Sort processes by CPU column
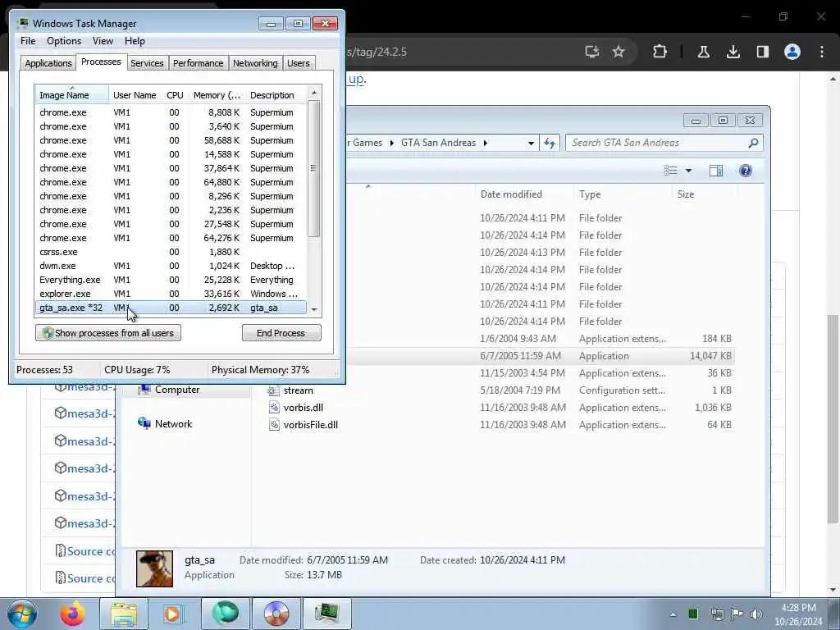The width and height of the screenshot is (840, 630). pyautogui.click(x=176, y=95)
